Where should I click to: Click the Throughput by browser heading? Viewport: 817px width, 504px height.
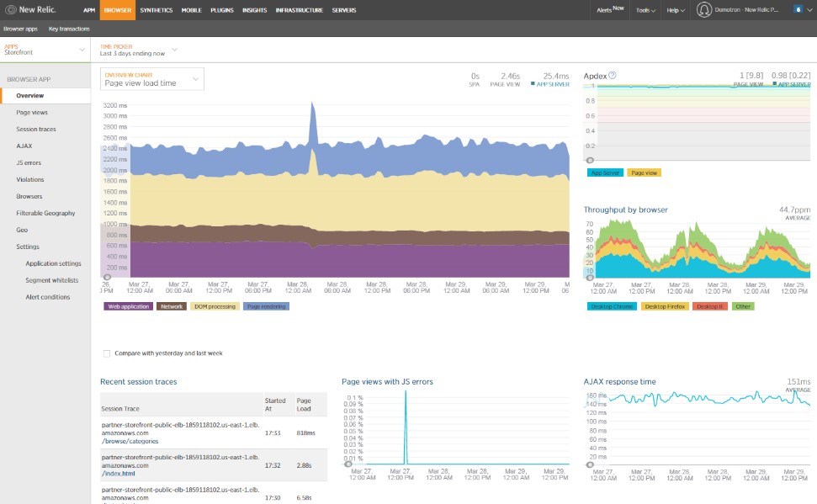tap(625, 210)
